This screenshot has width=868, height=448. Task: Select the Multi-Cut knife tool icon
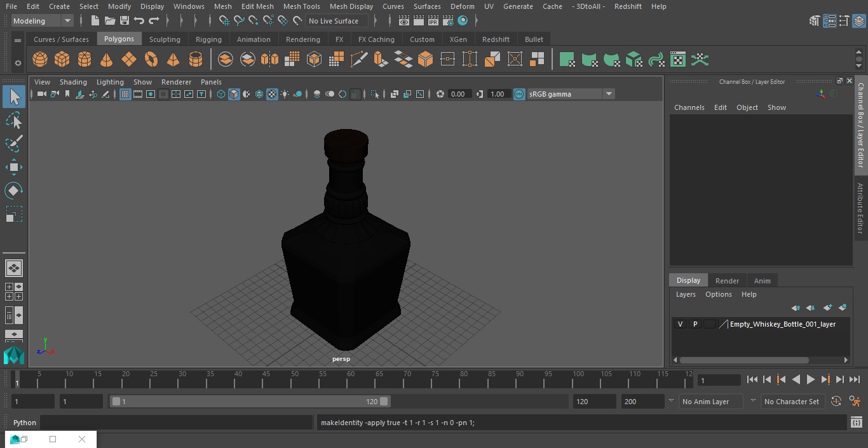[x=358, y=60]
